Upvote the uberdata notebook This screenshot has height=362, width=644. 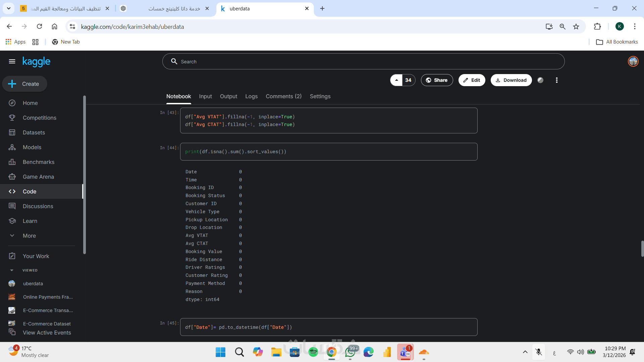[x=396, y=80]
